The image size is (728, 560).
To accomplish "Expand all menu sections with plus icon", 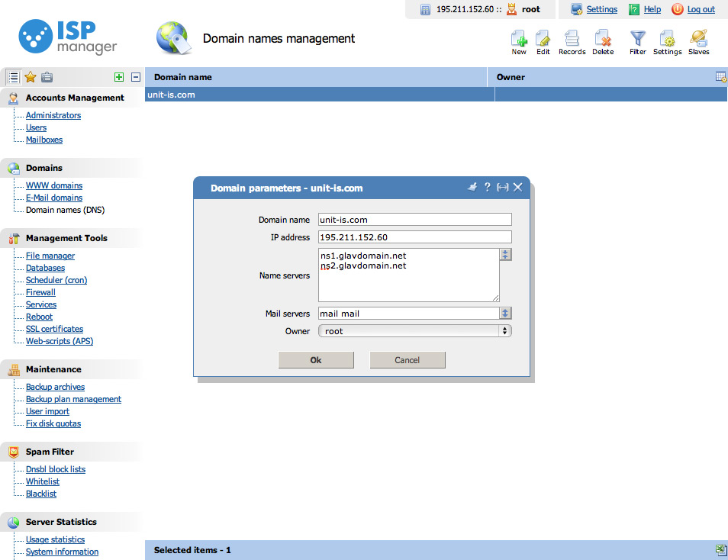I will [x=118, y=77].
